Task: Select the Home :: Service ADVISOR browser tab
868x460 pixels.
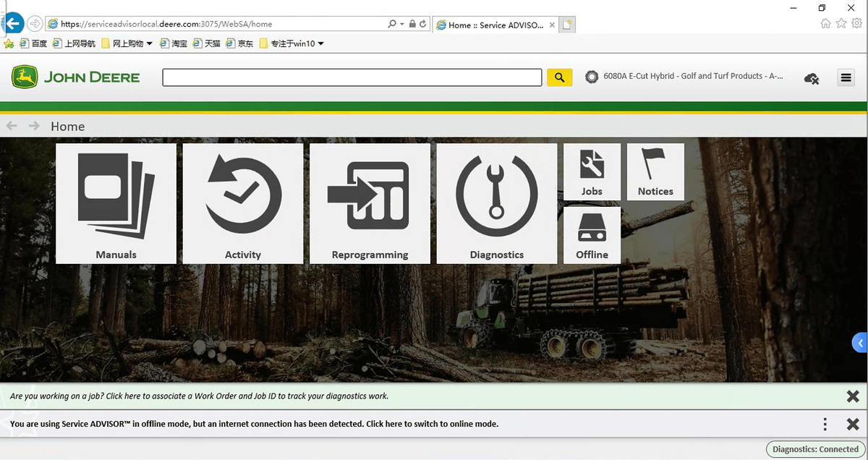Action: [x=495, y=25]
